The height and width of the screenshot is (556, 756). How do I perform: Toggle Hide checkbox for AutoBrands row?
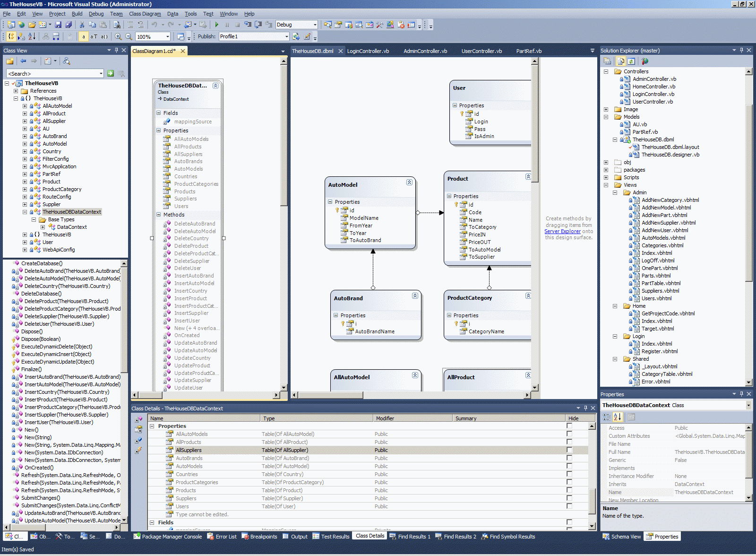tap(569, 458)
